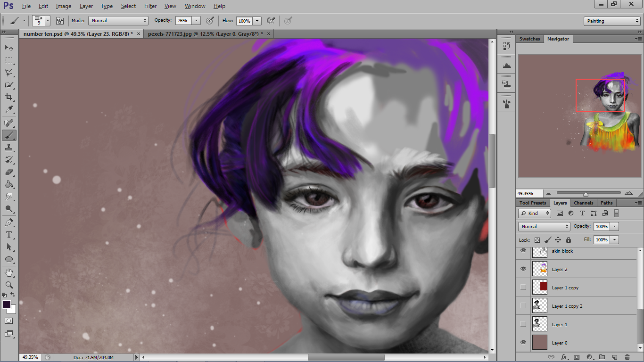The image size is (644, 362).
Task: Toggle airbrush build-up mode
Action: click(x=271, y=21)
